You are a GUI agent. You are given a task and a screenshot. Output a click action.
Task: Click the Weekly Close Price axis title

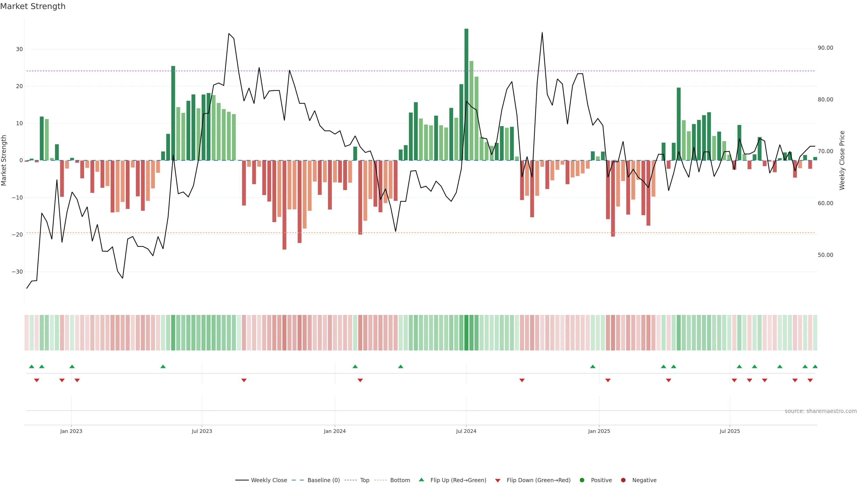tap(842, 160)
